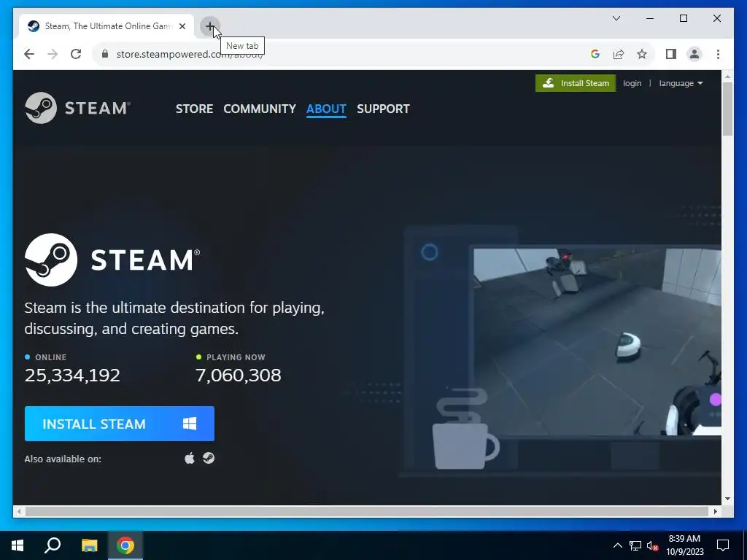
Task: Expand the language dropdown
Action: pyautogui.click(x=681, y=83)
